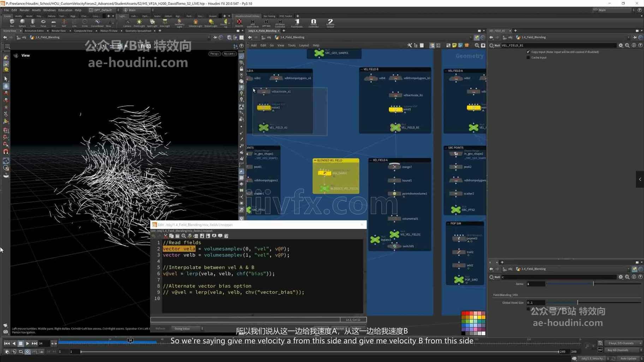Collapse the POP SIM network box

(x=448, y=224)
